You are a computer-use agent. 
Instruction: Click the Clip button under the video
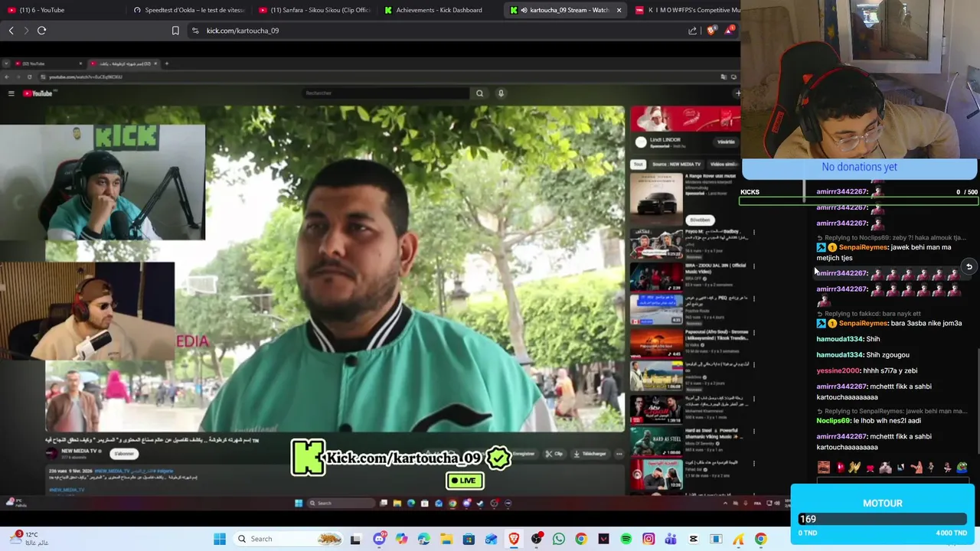pyautogui.click(x=554, y=454)
